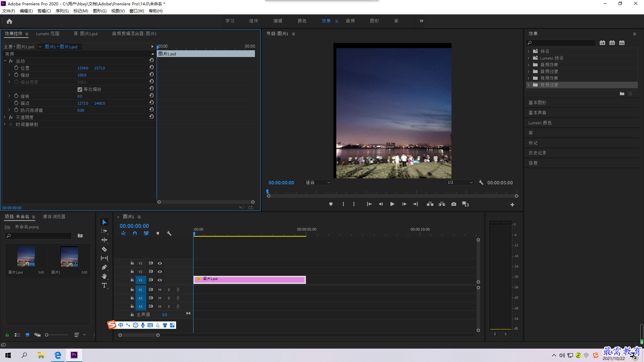The width and height of the screenshot is (644, 362).
Task: Solo audio track A2
Action: tap(169, 298)
